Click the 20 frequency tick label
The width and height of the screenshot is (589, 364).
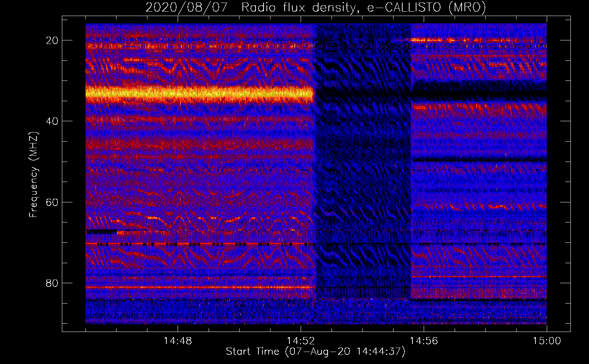pyautogui.click(x=52, y=40)
